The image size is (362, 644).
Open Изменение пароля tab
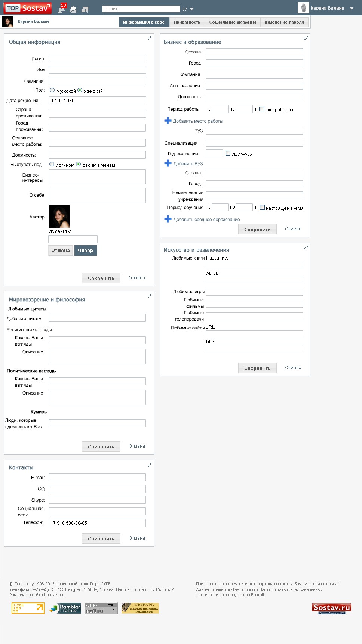tap(284, 22)
